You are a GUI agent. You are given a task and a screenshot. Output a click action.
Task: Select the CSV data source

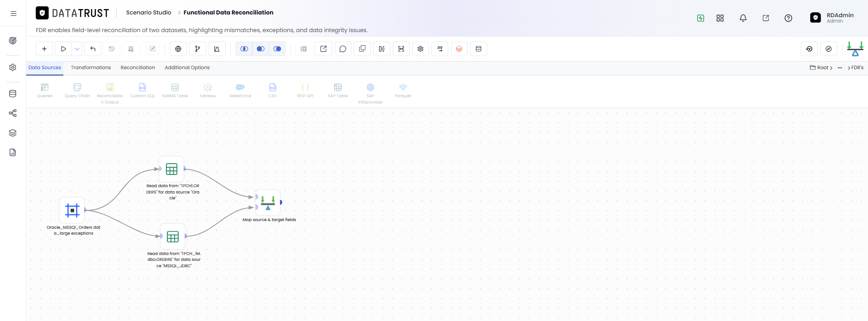(x=273, y=90)
